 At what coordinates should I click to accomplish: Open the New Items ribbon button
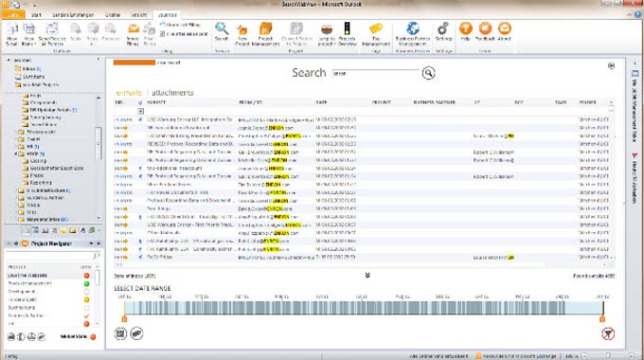[28, 34]
